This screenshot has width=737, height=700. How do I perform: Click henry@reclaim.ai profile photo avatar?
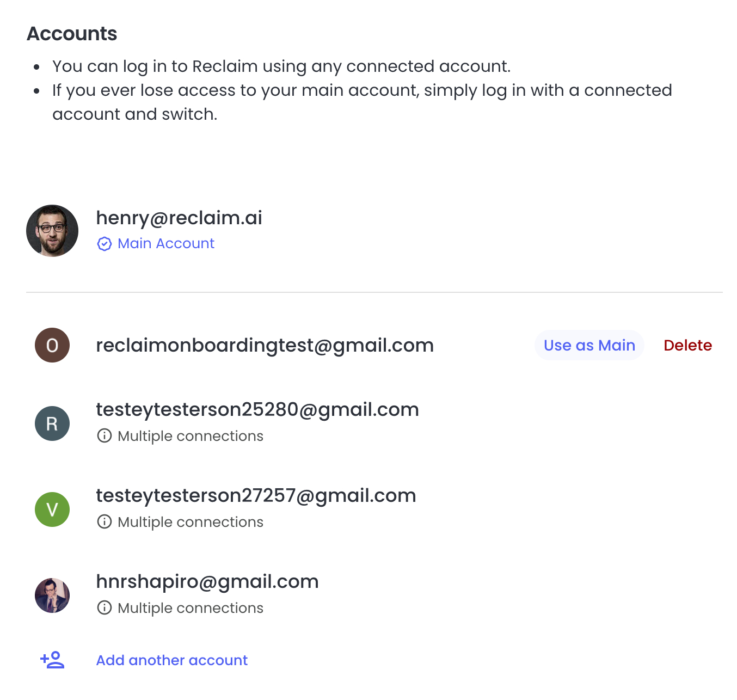[52, 231]
